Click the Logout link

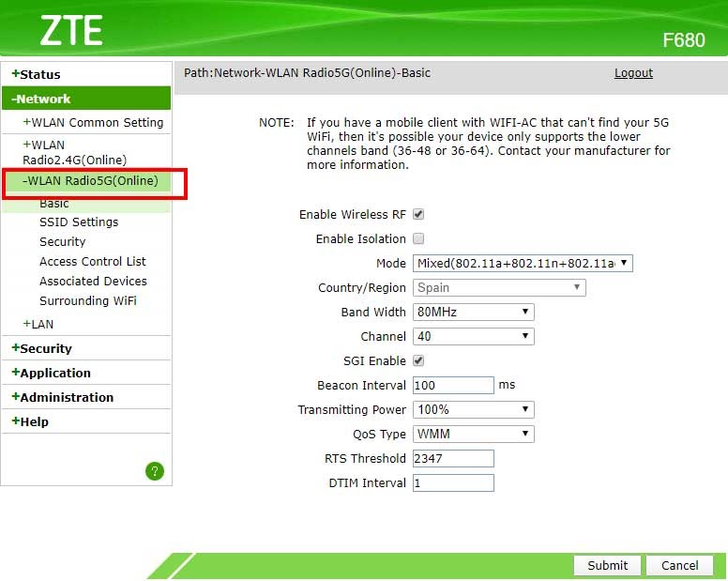coord(633,73)
